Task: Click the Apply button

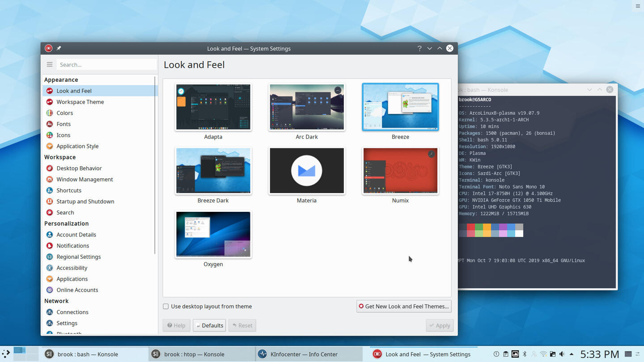Action: [x=440, y=325]
